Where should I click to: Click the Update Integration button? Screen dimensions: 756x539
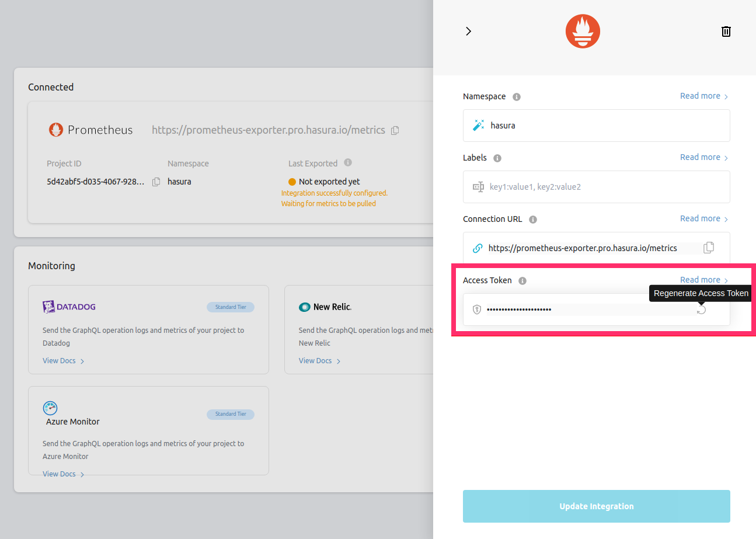click(596, 506)
